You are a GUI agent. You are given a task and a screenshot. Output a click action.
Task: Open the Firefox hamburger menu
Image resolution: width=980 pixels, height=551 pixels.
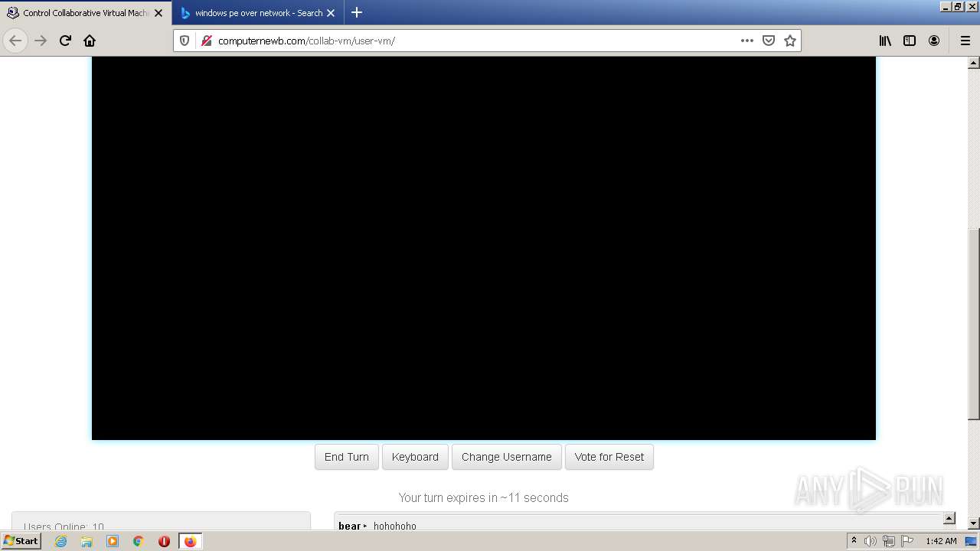(x=965, y=41)
